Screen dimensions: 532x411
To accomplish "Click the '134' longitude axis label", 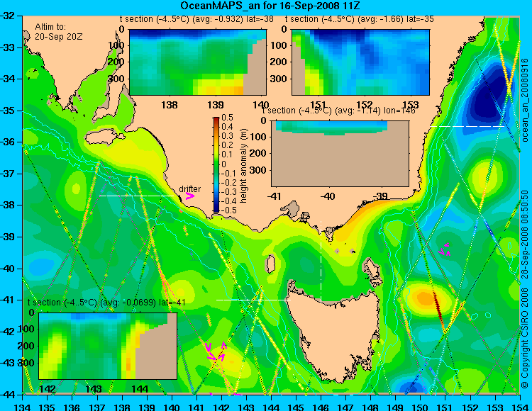I will 23,407.
